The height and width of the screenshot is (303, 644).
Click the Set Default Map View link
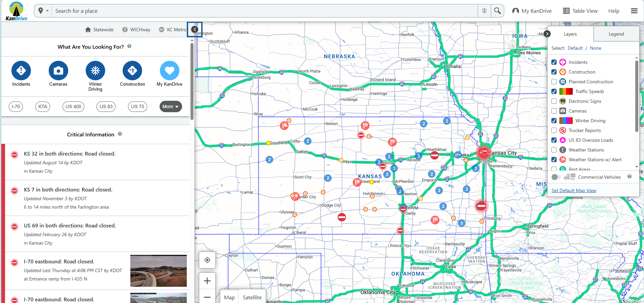coord(573,190)
